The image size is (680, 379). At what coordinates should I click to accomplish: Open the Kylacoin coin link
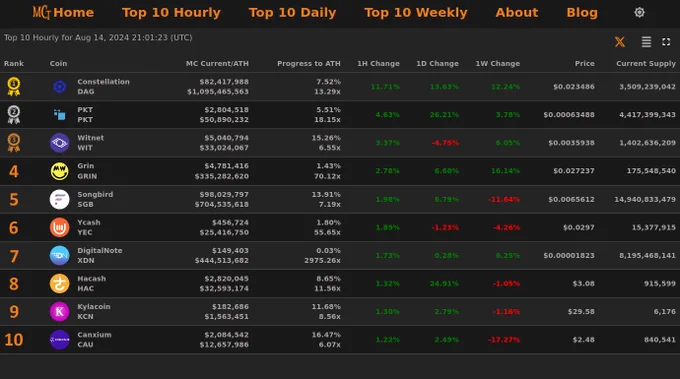94,307
